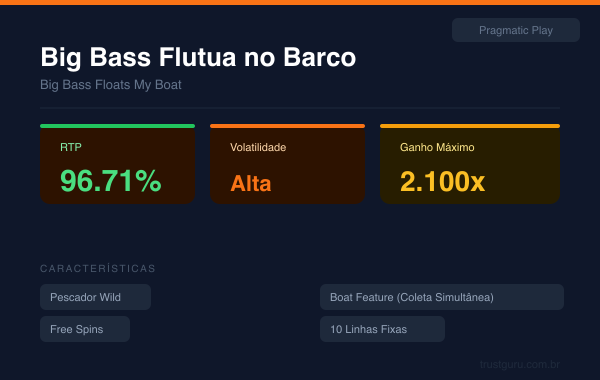Click the green bar above RTP card
Viewport: 600px width, 380px height.
117,126
